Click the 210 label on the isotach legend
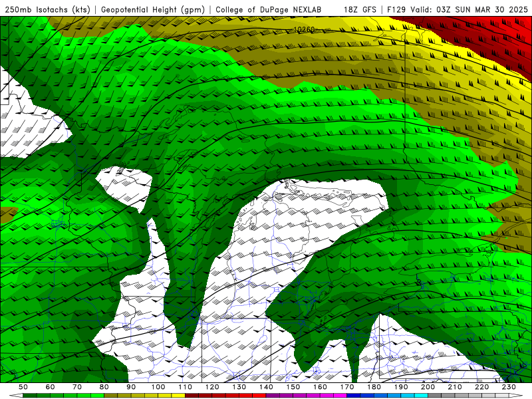 point(455,387)
